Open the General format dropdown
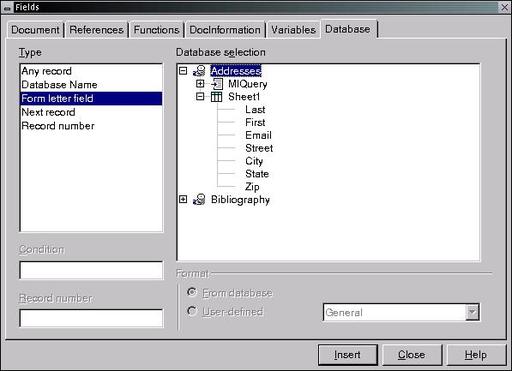The image size is (512, 371). click(472, 312)
